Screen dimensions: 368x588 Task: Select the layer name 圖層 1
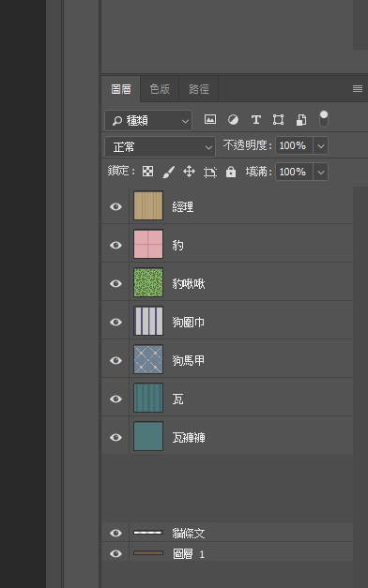189,554
